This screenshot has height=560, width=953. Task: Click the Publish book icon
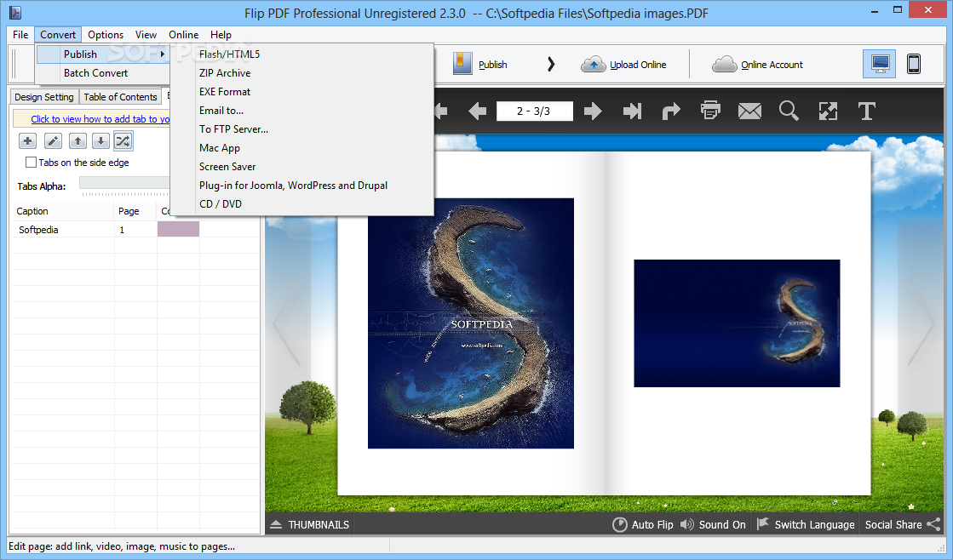(x=462, y=64)
